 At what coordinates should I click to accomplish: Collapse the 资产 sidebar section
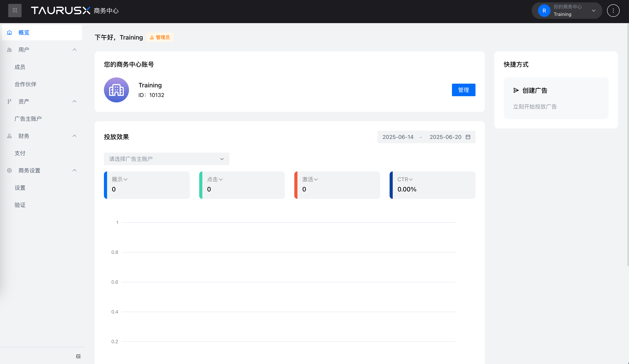pos(74,101)
